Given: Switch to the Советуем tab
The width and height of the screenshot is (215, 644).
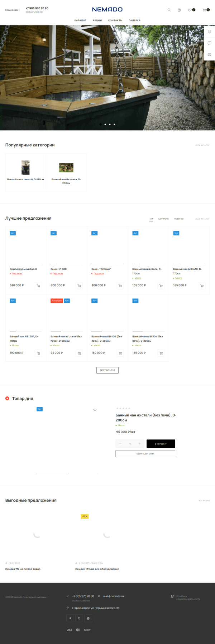Looking at the screenshot, I should point(163,219).
